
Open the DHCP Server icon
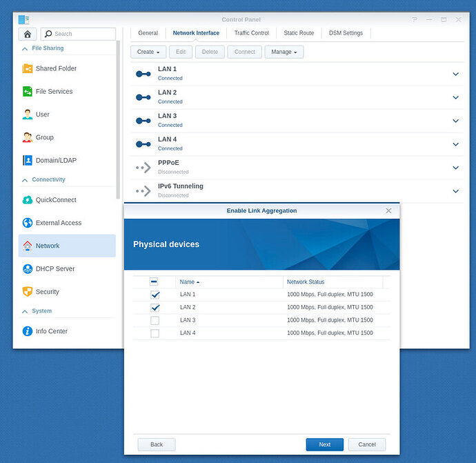point(28,268)
